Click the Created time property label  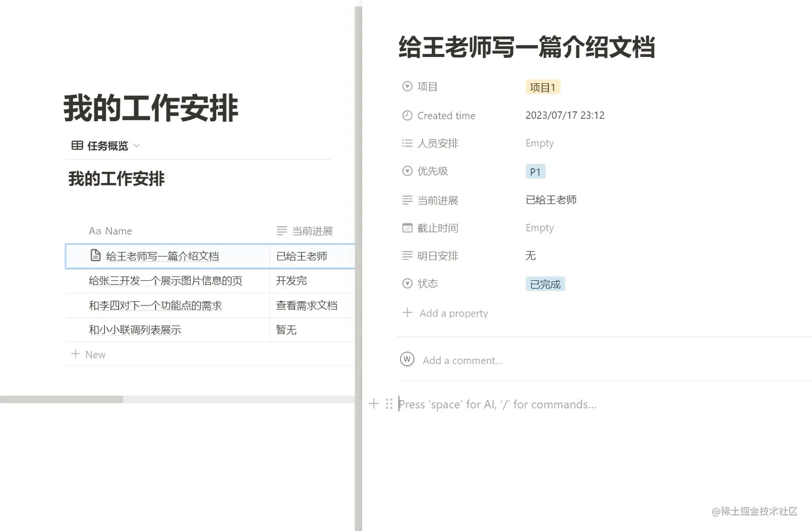tap(446, 115)
